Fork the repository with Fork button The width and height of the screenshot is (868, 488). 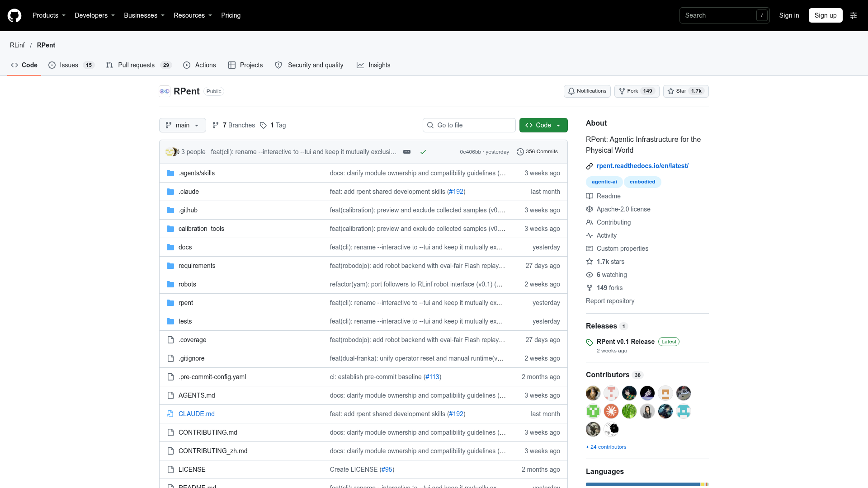tap(637, 91)
